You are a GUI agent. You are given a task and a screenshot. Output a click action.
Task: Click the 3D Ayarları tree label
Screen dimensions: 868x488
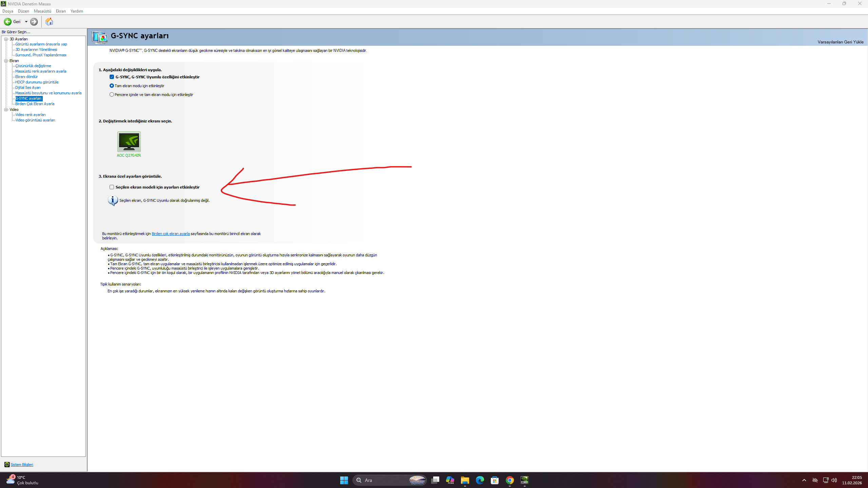[19, 39]
